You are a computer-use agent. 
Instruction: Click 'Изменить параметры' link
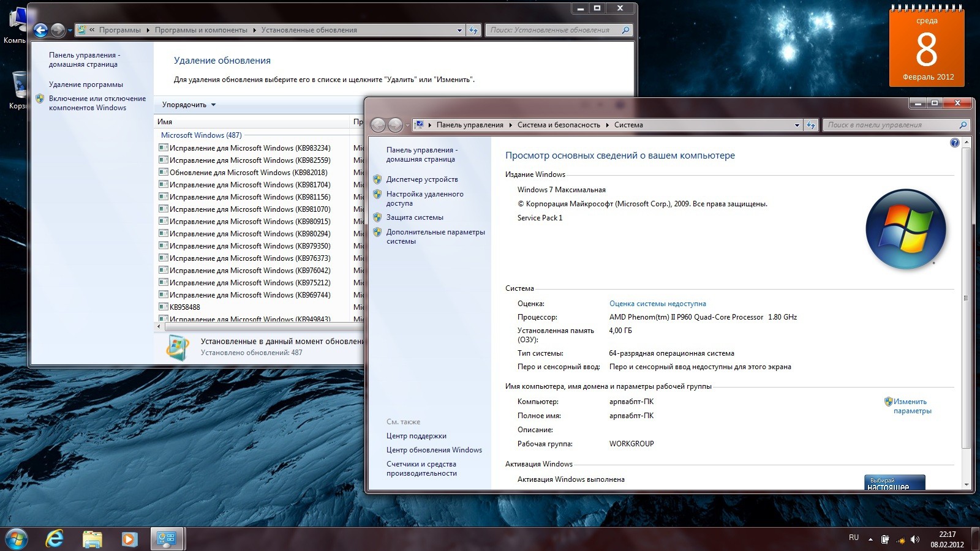point(912,407)
